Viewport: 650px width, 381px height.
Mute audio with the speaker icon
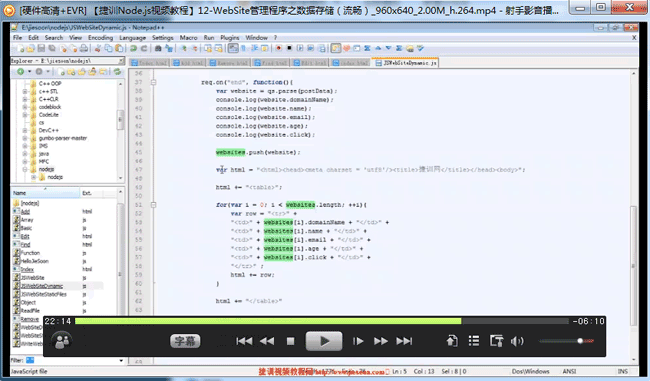[517, 341]
